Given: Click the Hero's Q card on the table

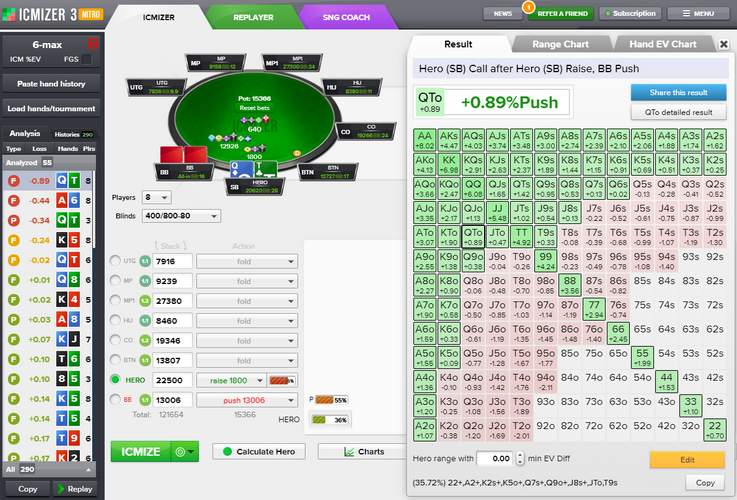Looking at the screenshot, I should (241, 170).
